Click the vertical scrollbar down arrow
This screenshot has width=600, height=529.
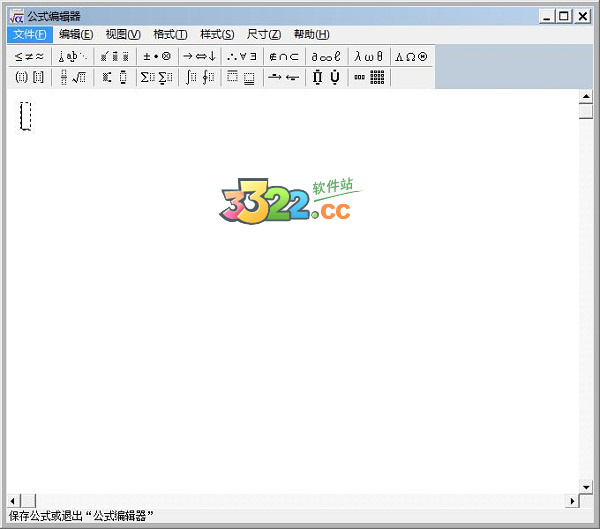tap(586, 487)
